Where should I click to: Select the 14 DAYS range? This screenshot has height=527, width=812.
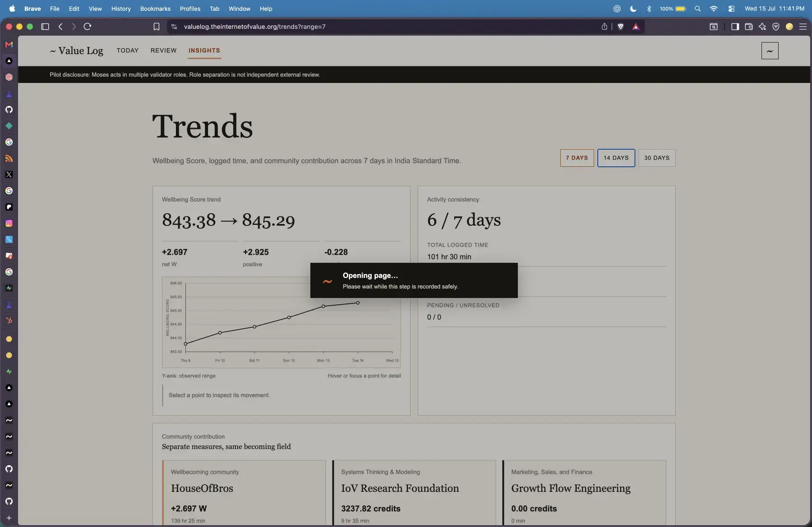(616, 158)
